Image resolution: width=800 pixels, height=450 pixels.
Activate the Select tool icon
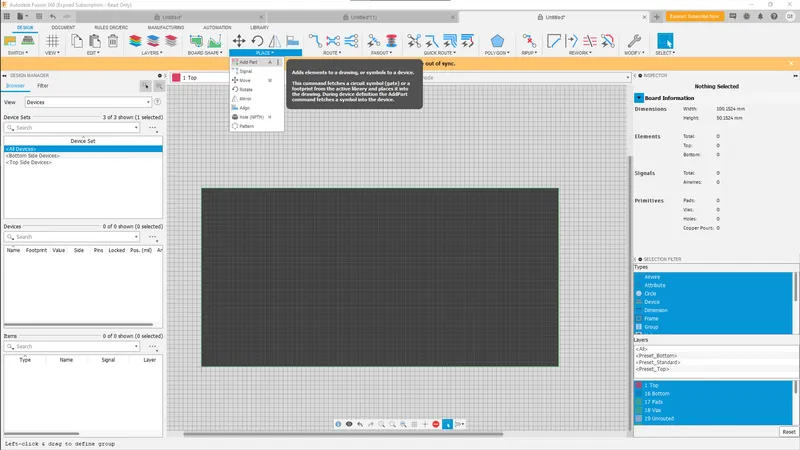[x=665, y=41]
